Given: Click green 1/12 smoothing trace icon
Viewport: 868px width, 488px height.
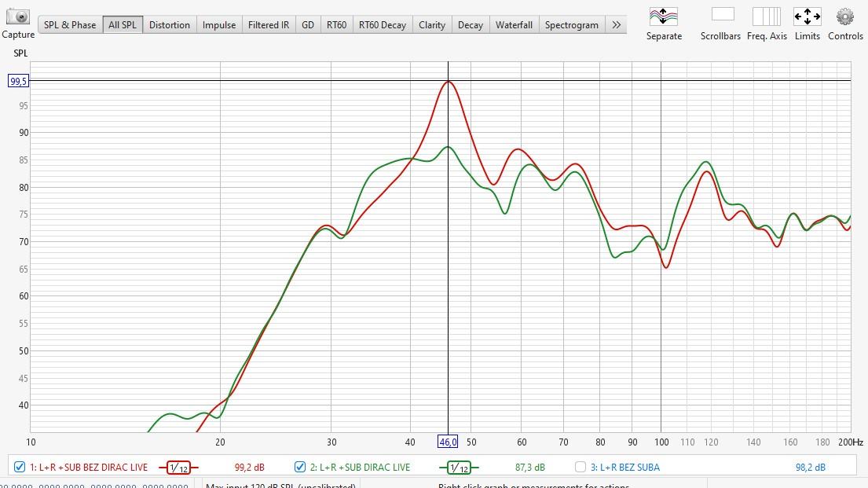Looking at the screenshot, I should tap(459, 468).
